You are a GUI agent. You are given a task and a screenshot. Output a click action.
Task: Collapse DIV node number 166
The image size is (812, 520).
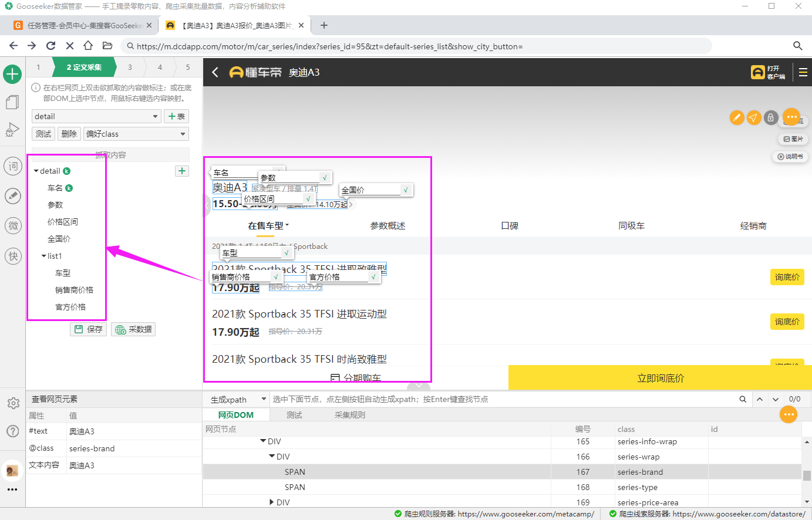tap(272, 457)
